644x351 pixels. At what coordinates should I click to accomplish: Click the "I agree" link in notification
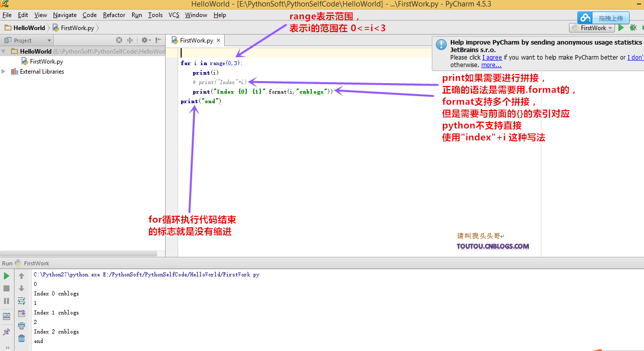coord(492,58)
